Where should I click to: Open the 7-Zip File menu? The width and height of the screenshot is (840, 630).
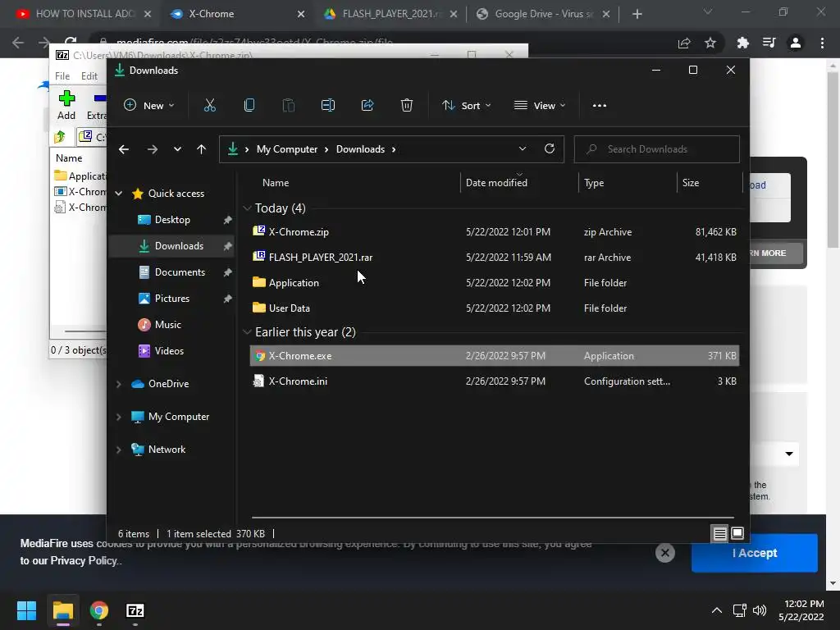point(62,76)
